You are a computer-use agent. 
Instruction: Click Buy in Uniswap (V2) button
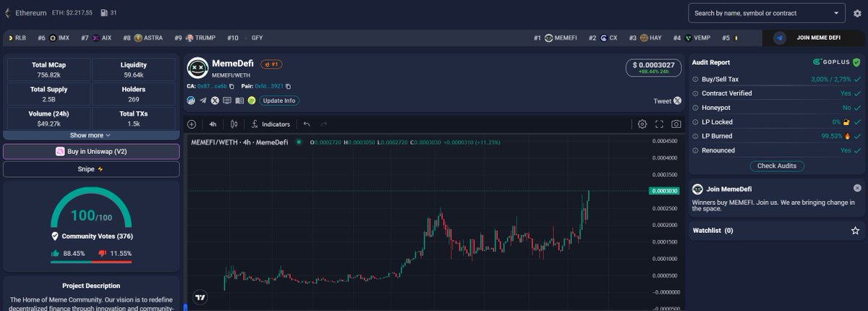coord(91,152)
